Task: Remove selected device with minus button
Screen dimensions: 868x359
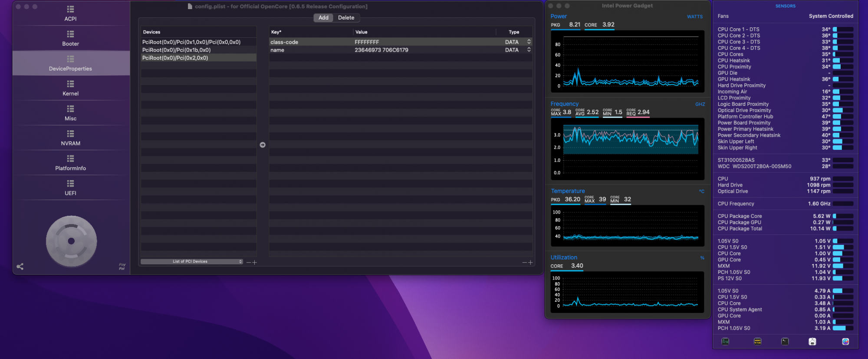Action: tap(249, 262)
